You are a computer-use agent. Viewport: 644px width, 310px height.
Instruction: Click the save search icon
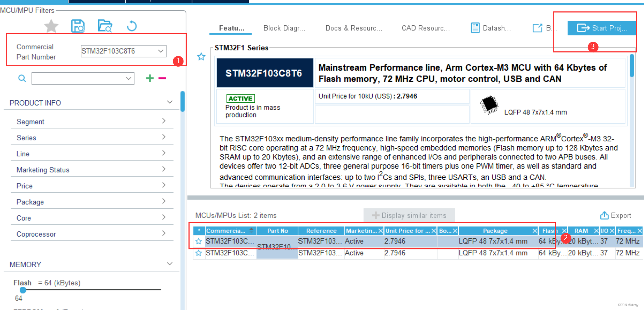point(78,26)
